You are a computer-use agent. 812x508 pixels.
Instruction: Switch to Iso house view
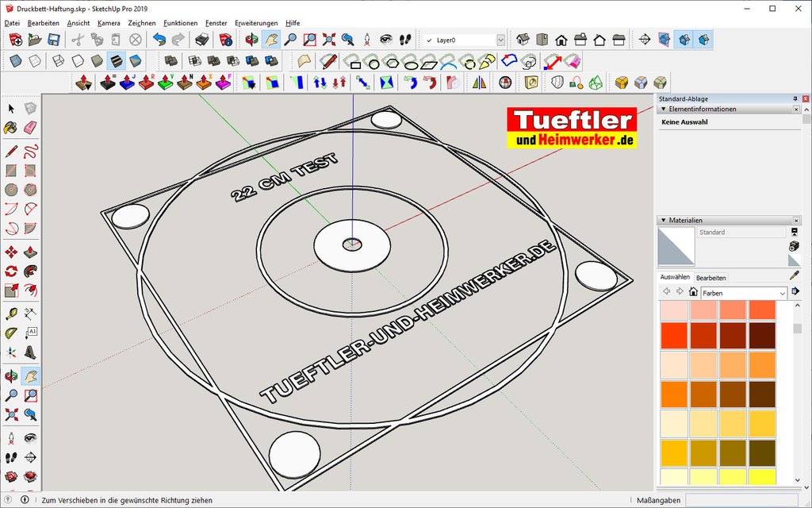[523, 40]
